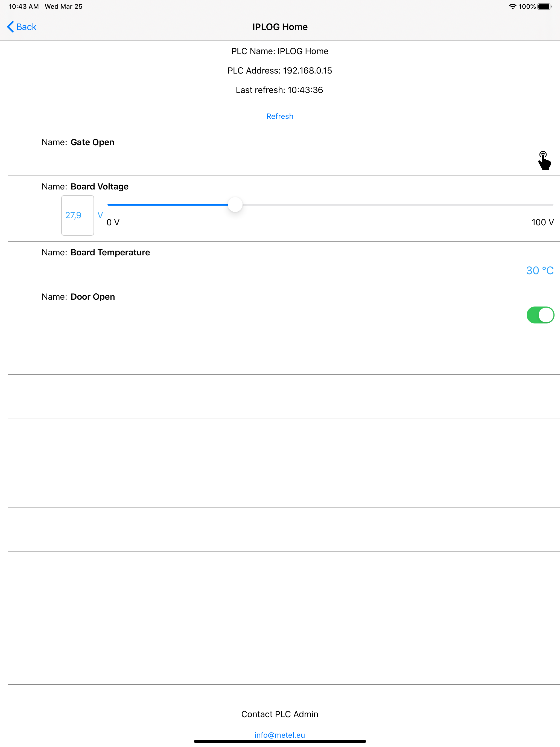Click the 10:43 AM status bar clock
The width and height of the screenshot is (560, 747).
point(24,6)
